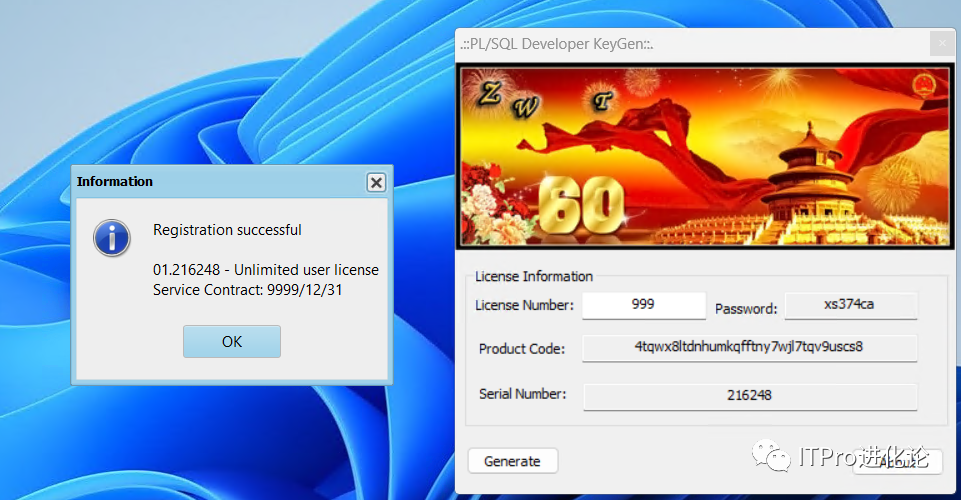This screenshot has width=961, height=500.
Task: Click "01.216248 - Unlimited user license" text
Action: (x=266, y=270)
